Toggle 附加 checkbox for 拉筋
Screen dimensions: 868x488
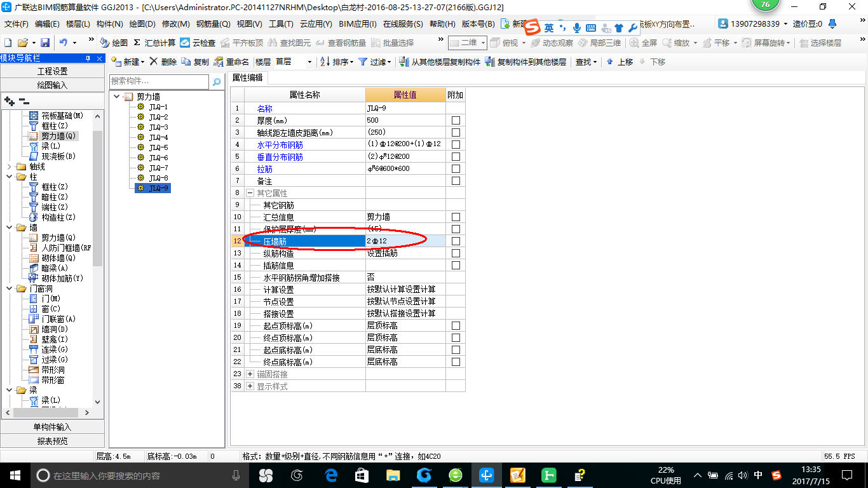click(x=456, y=169)
